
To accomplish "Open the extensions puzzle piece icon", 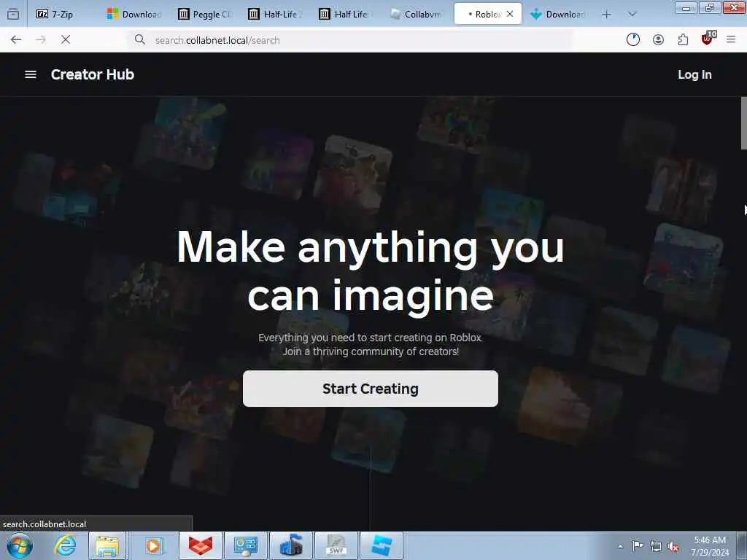I will tap(683, 40).
